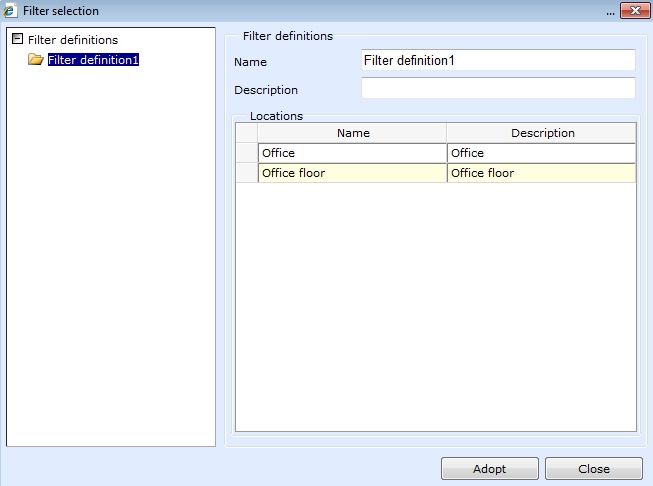Close the Filter selection window
Screen dimensions: 653x486
point(631,11)
